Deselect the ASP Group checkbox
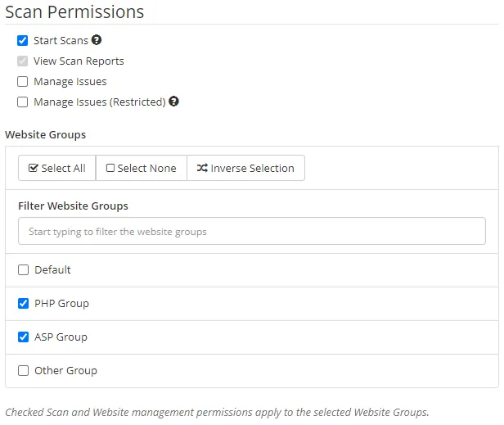Screen dimensions: 504x425 pos(24,337)
